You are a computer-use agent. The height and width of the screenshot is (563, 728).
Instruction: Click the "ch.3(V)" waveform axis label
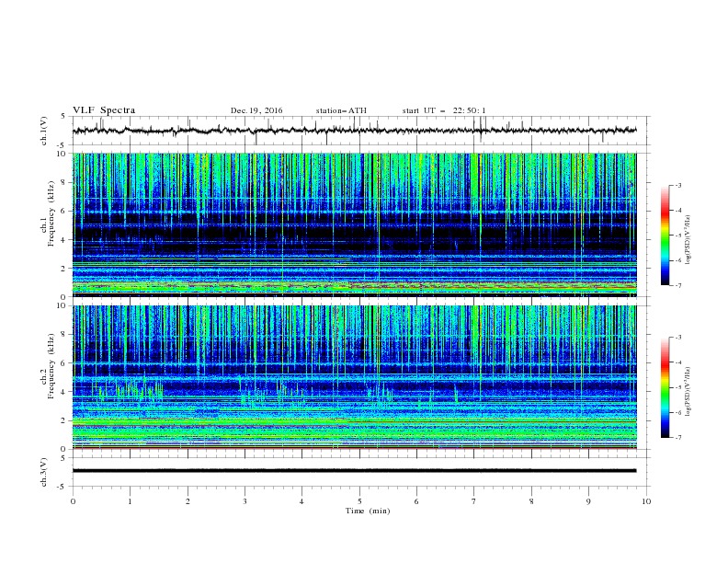click(44, 472)
